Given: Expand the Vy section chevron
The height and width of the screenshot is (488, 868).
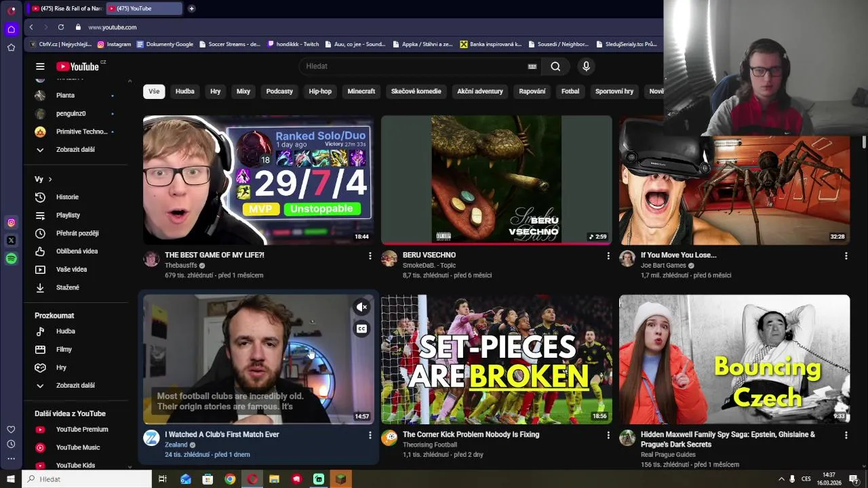Looking at the screenshot, I should click(x=50, y=179).
